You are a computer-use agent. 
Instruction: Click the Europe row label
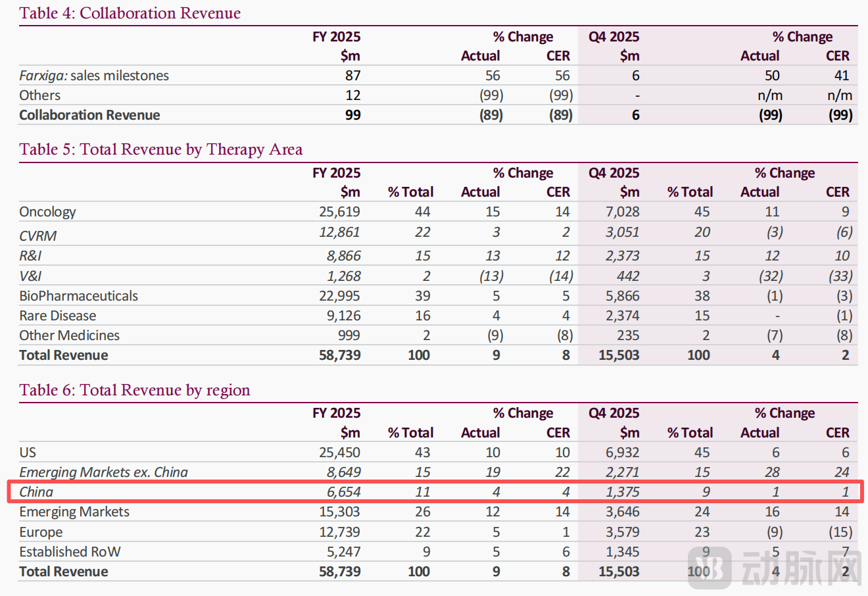pos(41,532)
